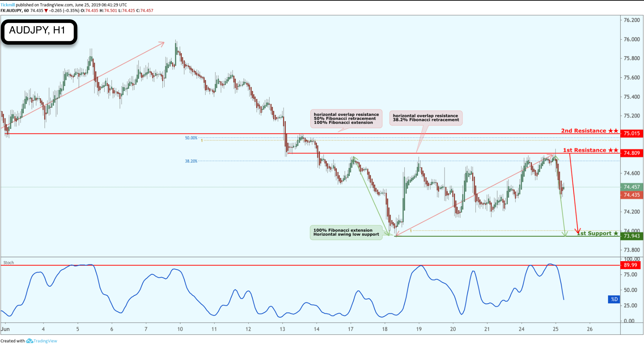Click the 50% Fibonacci retracement resistance note
The height and width of the screenshot is (346, 644).
pos(346,119)
